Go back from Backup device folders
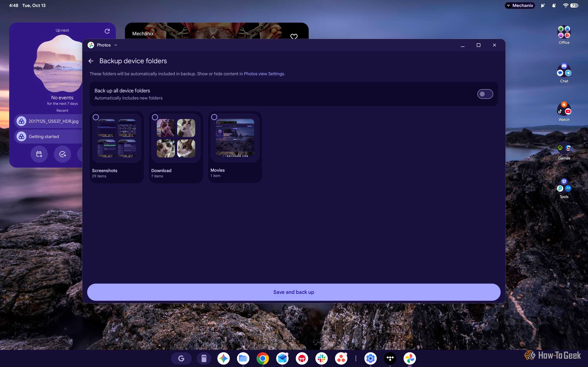The height and width of the screenshot is (367, 588). point(91,61)
